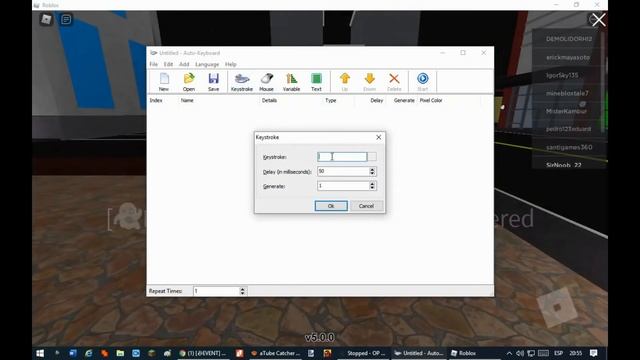Open the Stopped - OP taskbar window
This screenshot has width=640, height=360.
tap(362, 353)
